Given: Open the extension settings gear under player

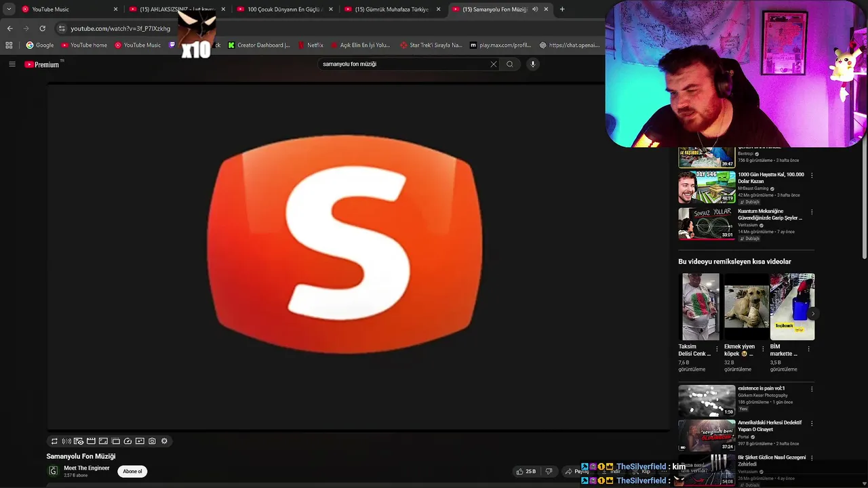Looking at the screenshot, I should pyautogui.click(x=164, y=441).
